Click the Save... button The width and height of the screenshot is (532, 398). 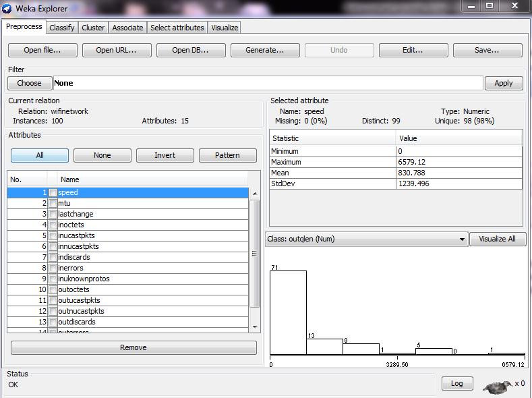(x=487, y=50)
